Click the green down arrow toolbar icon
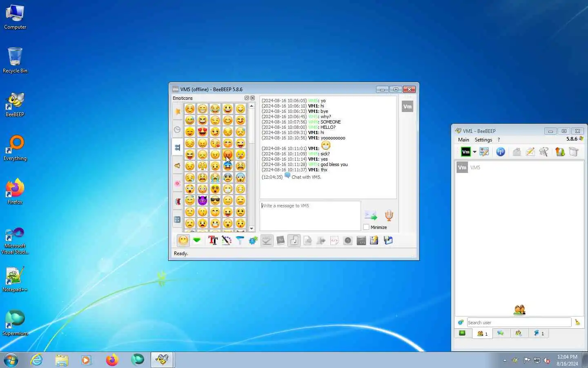Viewport: 588px width, 368px height. [197, 240]
